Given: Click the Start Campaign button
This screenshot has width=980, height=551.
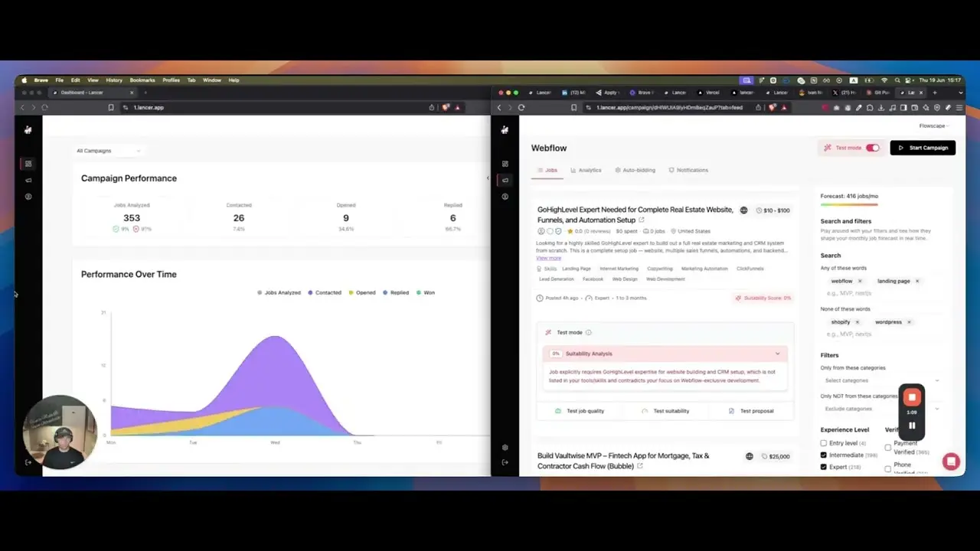Looking at the screenshot, I should 923,148.
